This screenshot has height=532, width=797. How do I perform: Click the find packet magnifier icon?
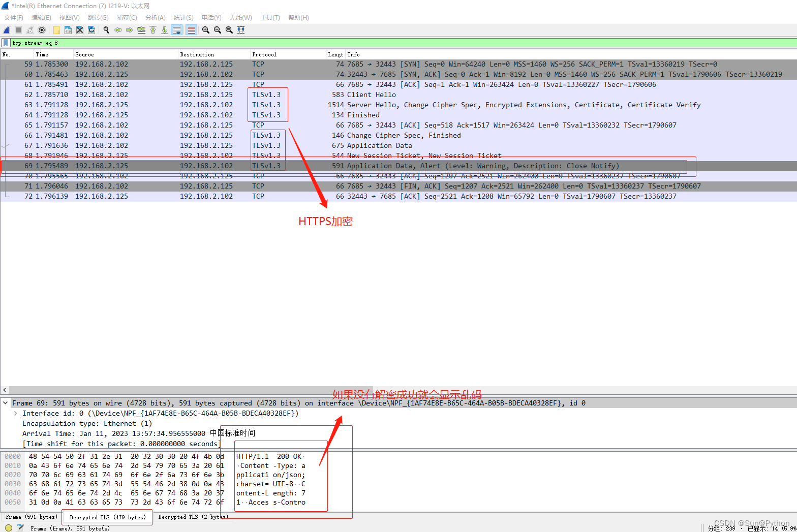pos(106,30)
